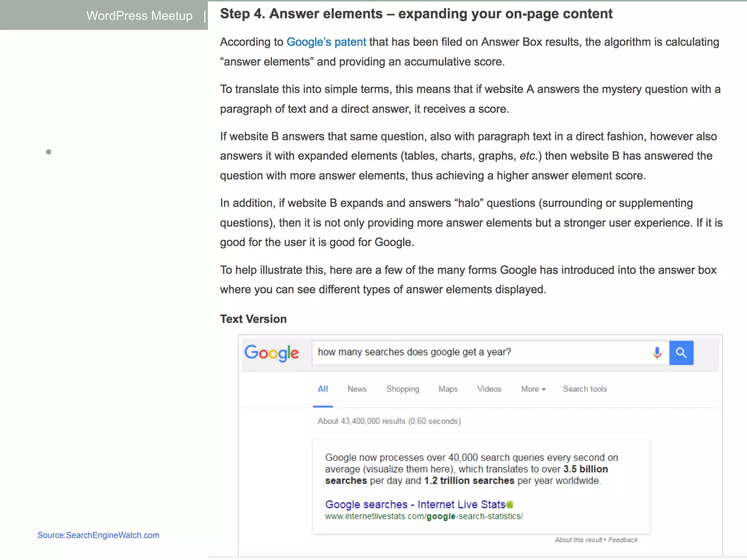Select the All results tab

click(x=323, y=389)
